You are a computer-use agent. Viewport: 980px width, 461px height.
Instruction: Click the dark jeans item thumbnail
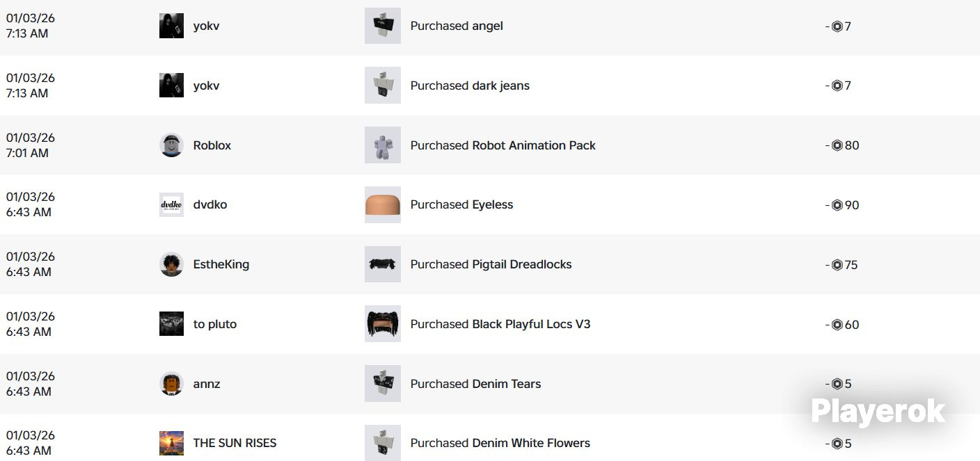(x=383, y=86)
